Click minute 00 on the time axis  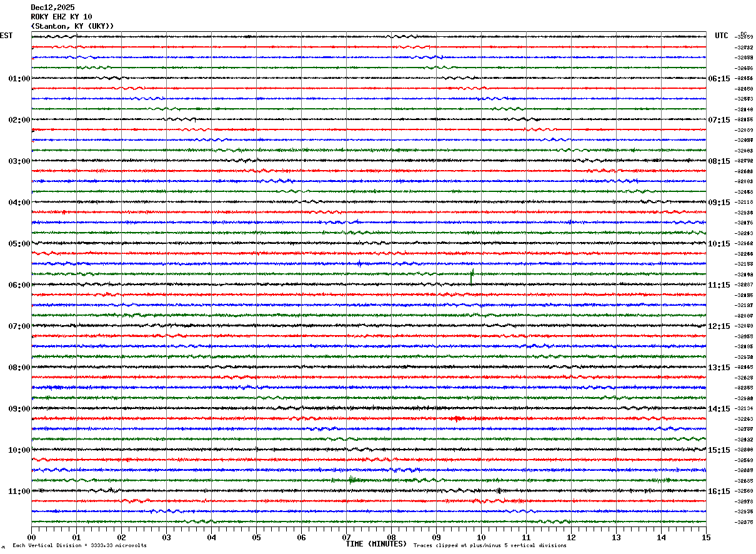click(x=31, y=537)
